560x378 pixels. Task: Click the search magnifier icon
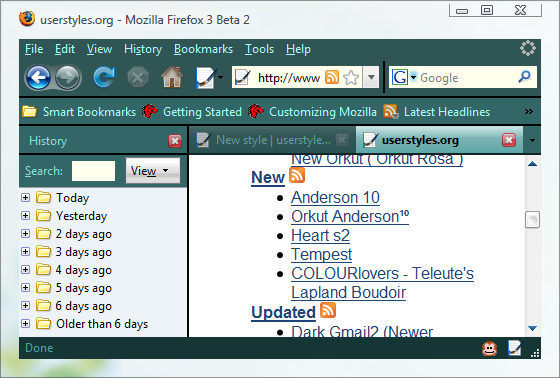pyautogui.click(x=525, y=76)
